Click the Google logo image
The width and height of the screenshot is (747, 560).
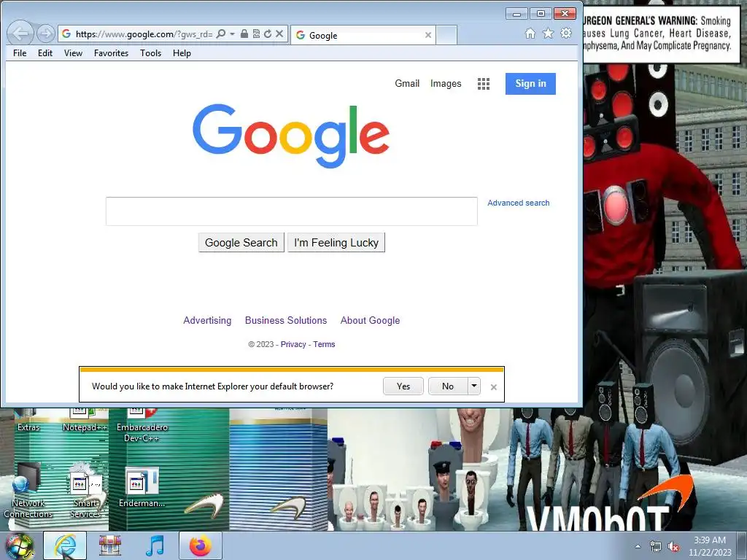point(291,136)
